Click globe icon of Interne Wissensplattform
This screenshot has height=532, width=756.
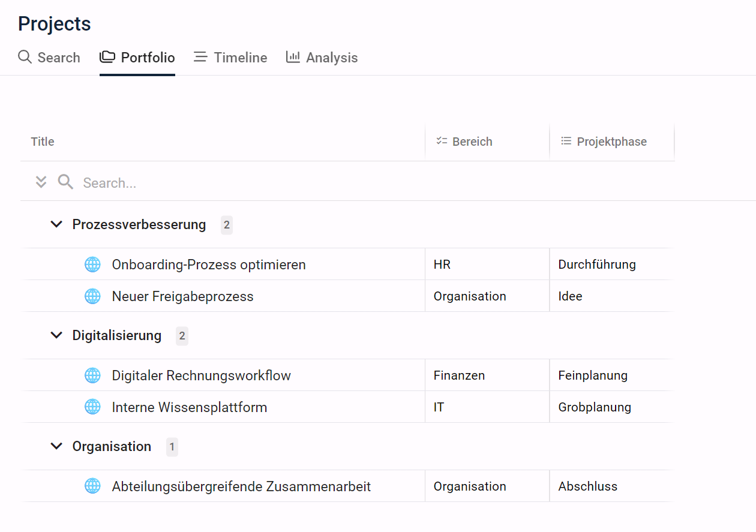(x=92, y=407)
